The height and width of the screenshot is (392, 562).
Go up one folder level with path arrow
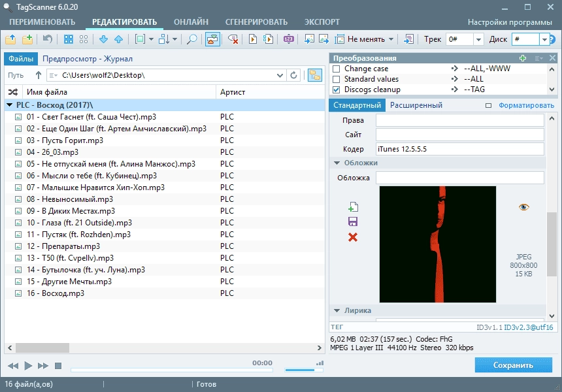39,75
